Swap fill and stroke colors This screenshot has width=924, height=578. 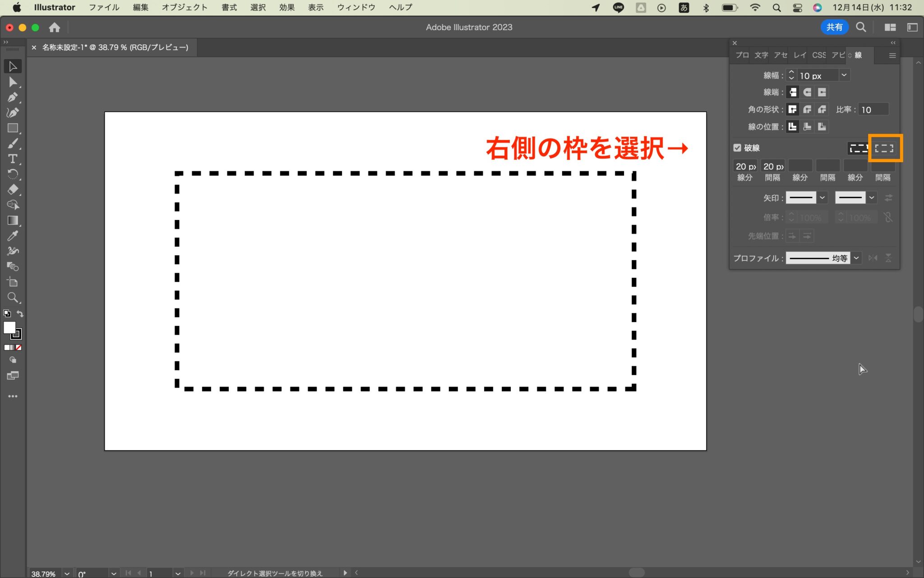20,313
